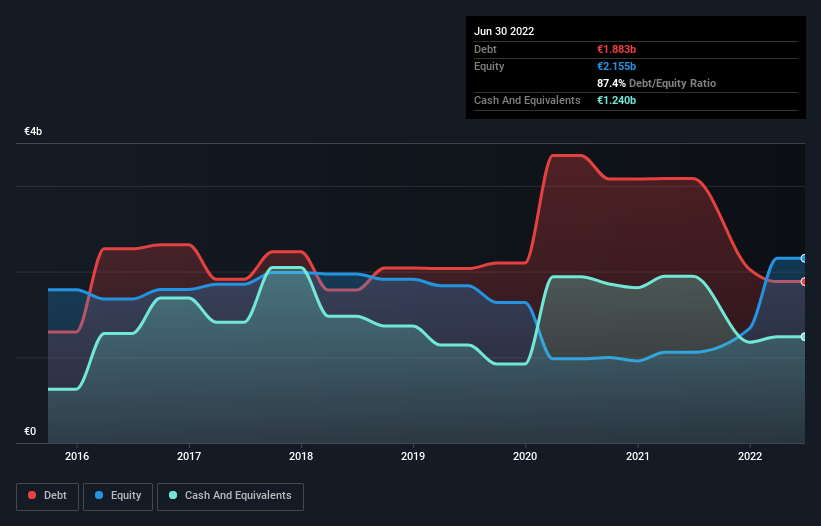Click the 2019 x-axis label
821x526 pixels.
coord(413,456)
